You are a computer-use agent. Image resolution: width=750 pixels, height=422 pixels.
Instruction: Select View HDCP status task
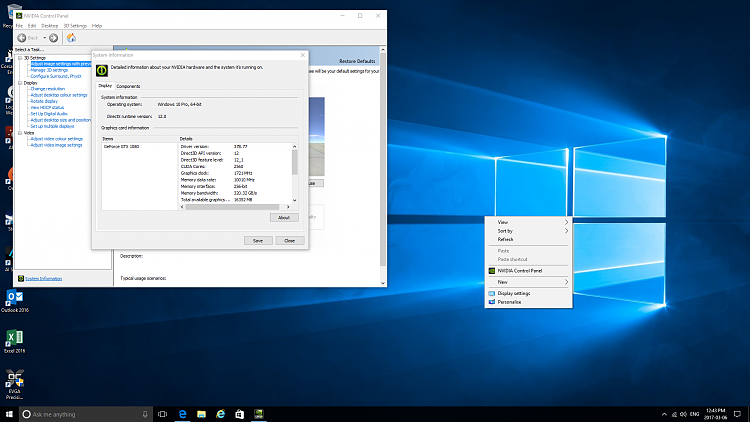click(x=47, y=108)
